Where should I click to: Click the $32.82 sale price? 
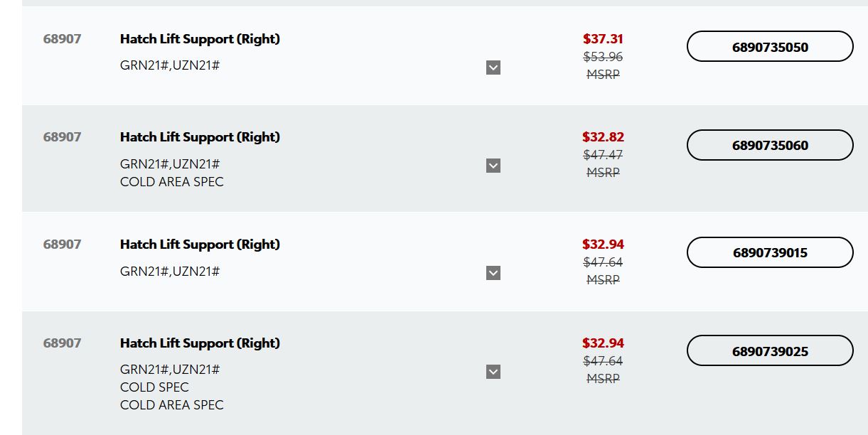click(x=603, y=137)
